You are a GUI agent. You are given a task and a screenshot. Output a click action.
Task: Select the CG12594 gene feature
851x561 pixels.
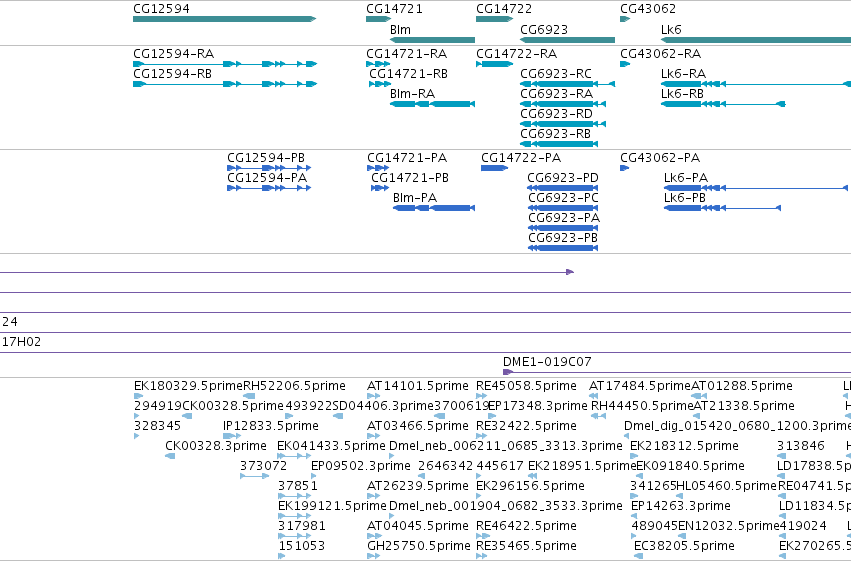pyautogui.click(x=224, y=19)
